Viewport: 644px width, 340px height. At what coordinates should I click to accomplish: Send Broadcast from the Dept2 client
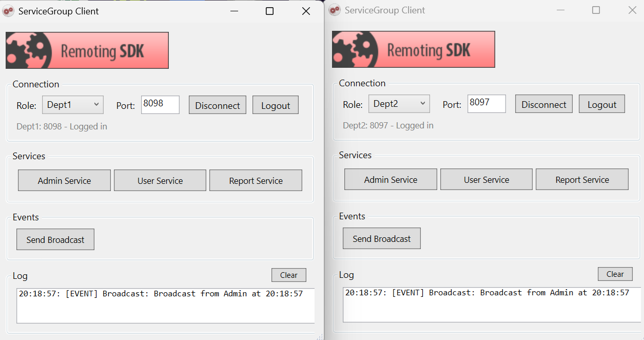[x=381, y=239]
